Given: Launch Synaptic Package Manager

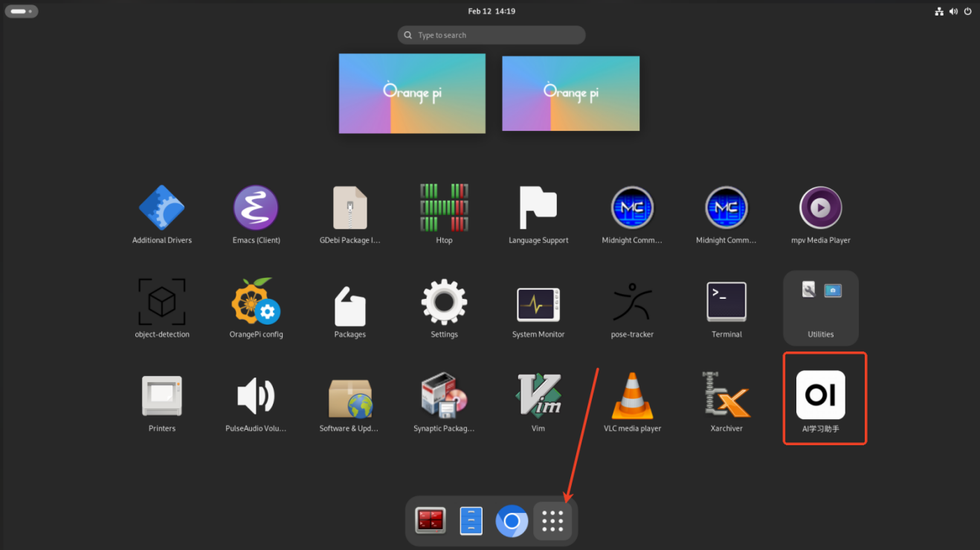Looking at the screenshot, I should 444,396.
